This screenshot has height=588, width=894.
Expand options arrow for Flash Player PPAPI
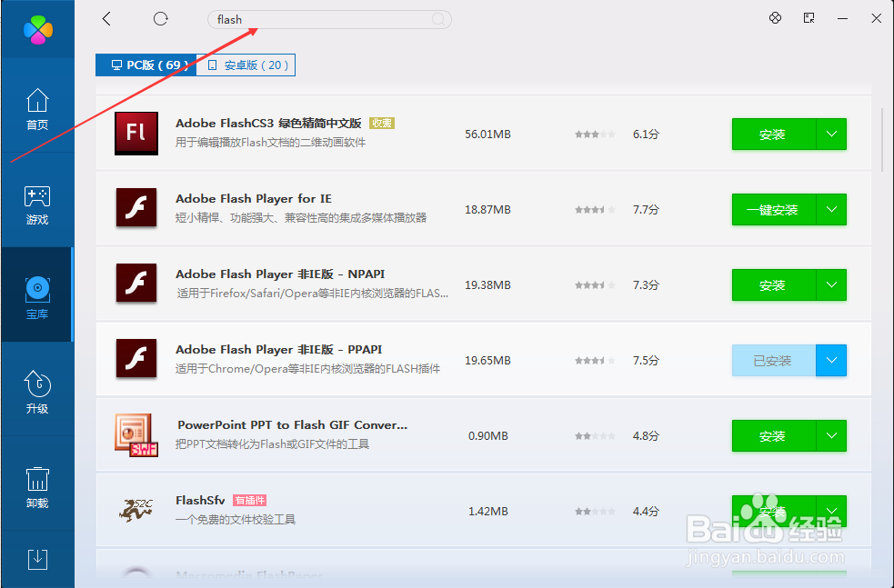(831, 361)
